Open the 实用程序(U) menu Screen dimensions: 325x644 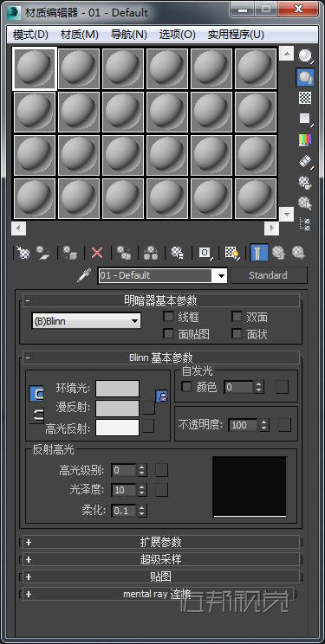pos(236,34)
